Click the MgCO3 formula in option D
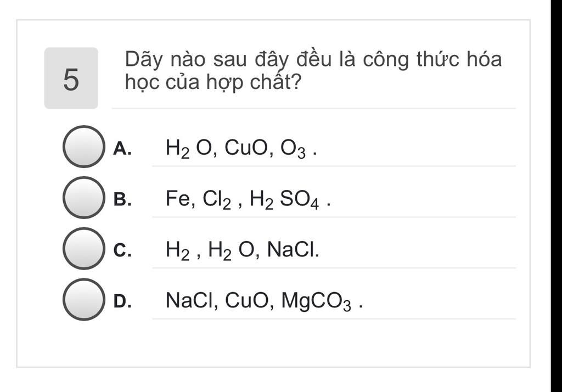The height and width of the screenshot is (392, 562). 316,301
